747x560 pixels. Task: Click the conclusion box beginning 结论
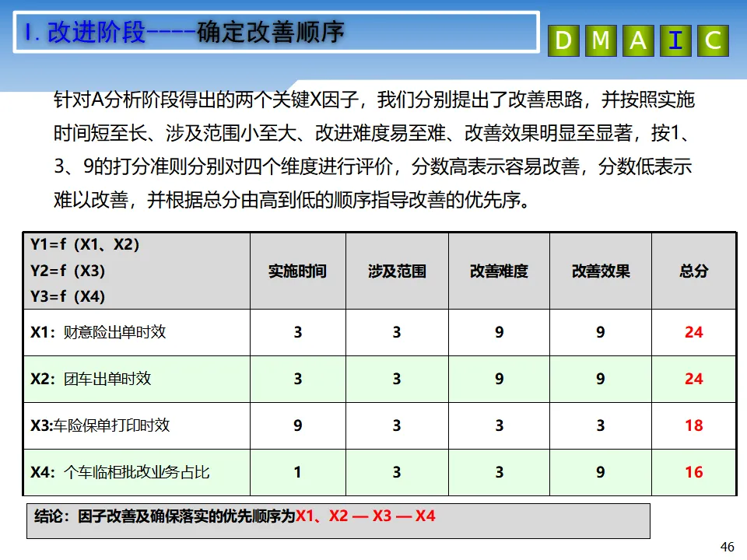point(338,521)
